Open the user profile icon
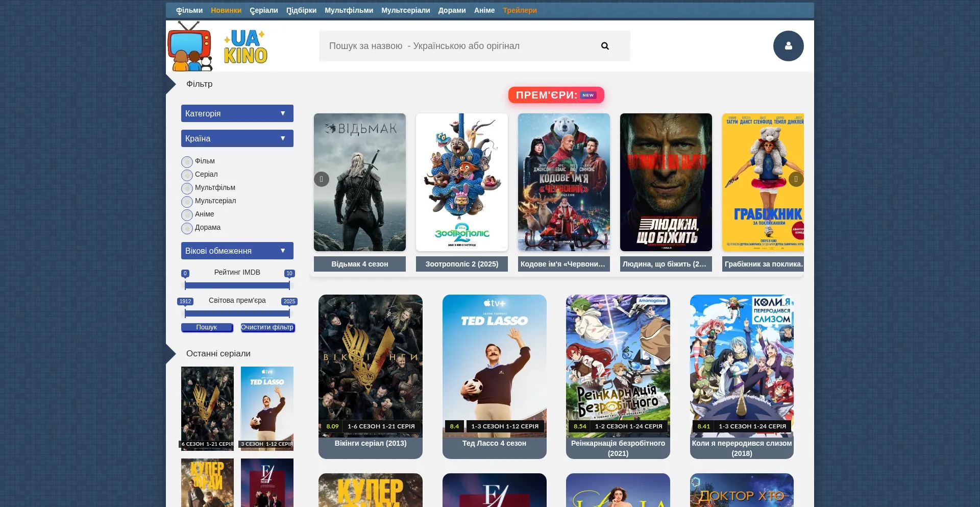This screenshot has height=507, width=980. (788, 46)
